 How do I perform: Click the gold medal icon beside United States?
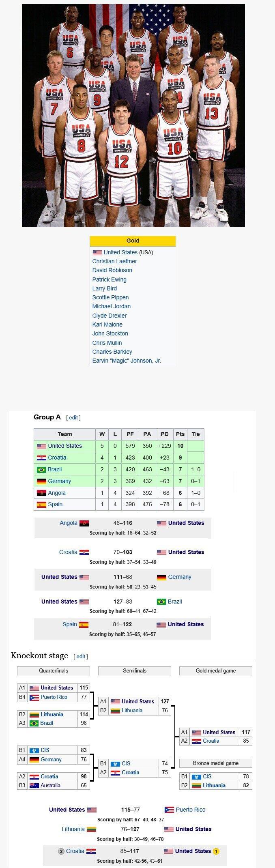(216, 851)
